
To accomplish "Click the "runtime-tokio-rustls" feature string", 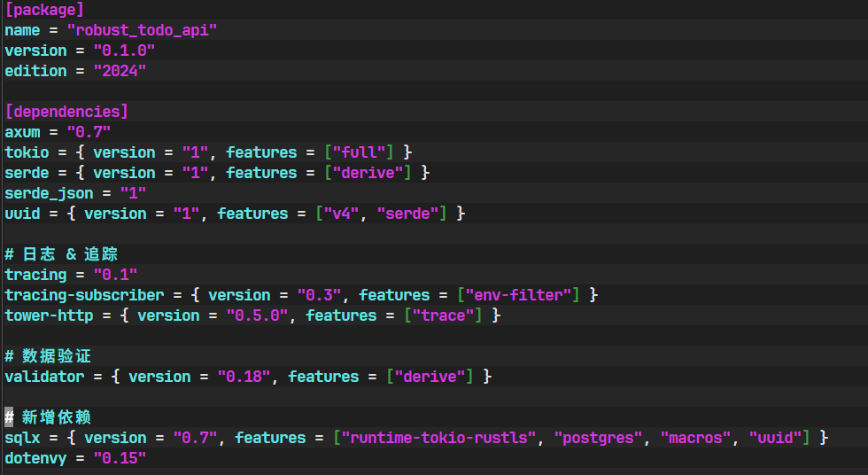I will pyautogui.click(x=438, y=438).
